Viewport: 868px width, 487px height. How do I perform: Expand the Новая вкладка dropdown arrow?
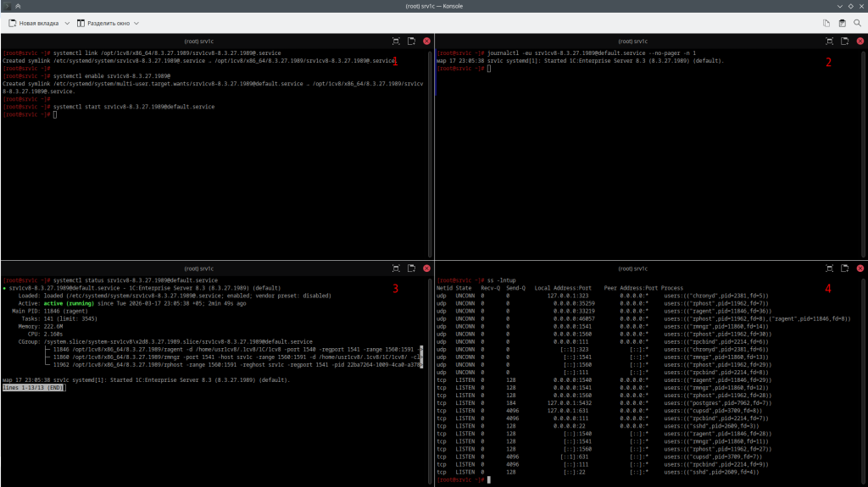pyautogui.click(x=65, y=23)
